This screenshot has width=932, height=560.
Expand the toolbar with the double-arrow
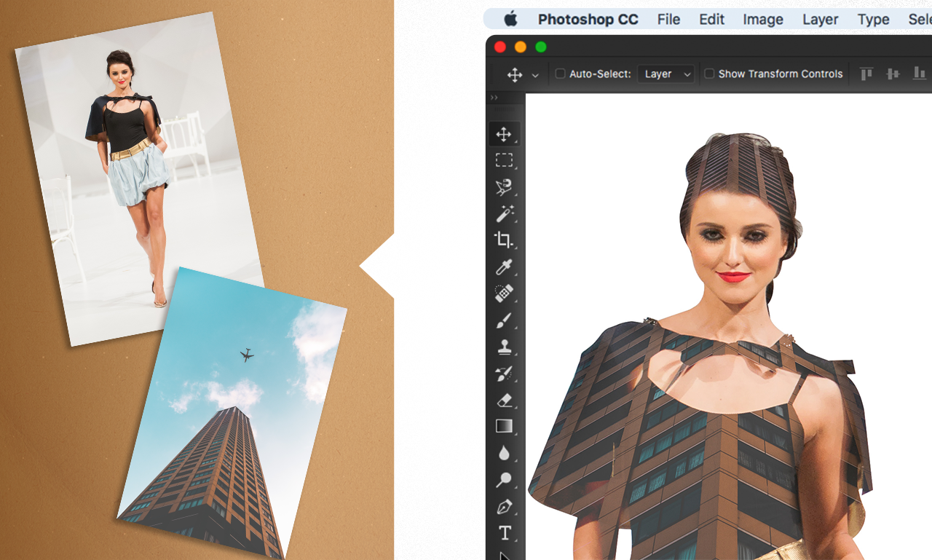[x=494, y=98]
